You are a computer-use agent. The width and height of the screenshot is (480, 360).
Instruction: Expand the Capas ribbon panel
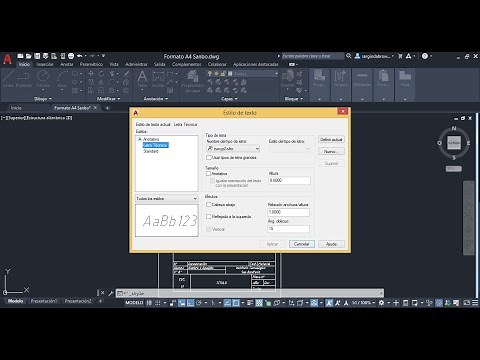[229, 99]
